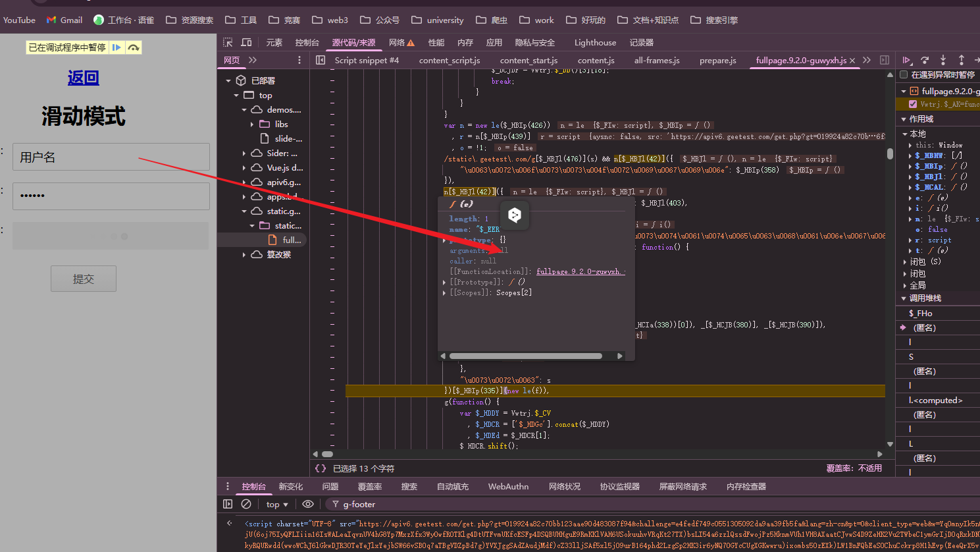This screenshot has height=552, width=980.
Task: Expand the libs folder
Action: coord(252,124)
